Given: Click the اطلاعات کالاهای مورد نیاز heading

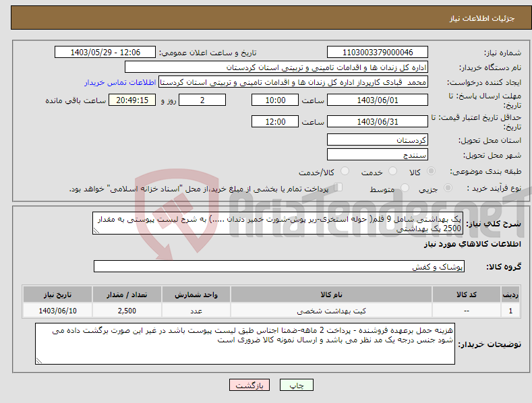Looking at the screenshot, I should 472,244.
